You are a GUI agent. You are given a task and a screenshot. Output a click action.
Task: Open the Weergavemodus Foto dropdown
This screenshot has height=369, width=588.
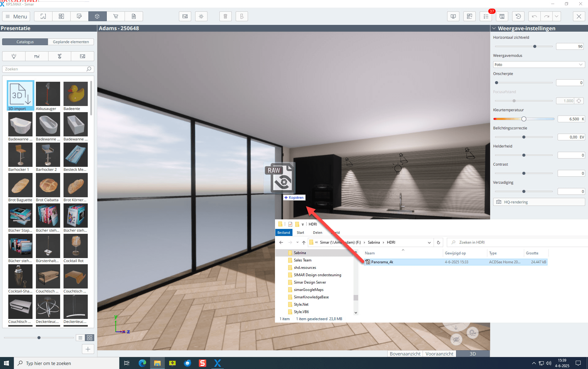coord(539,65)
